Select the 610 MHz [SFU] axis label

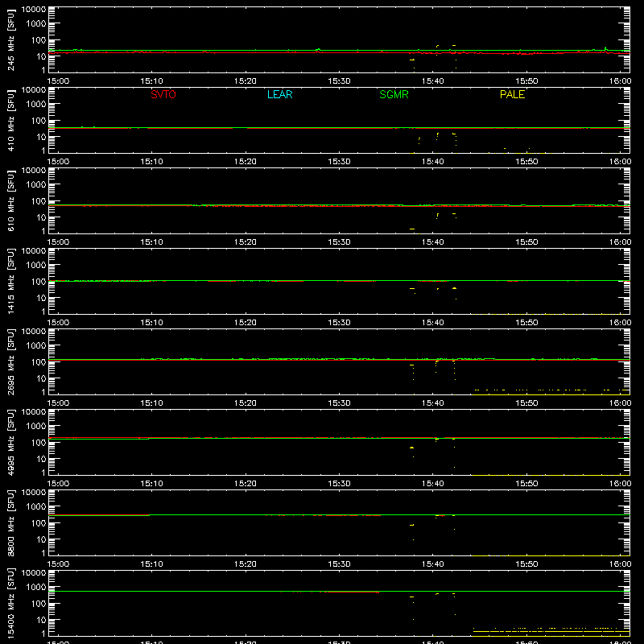point(11,200)
